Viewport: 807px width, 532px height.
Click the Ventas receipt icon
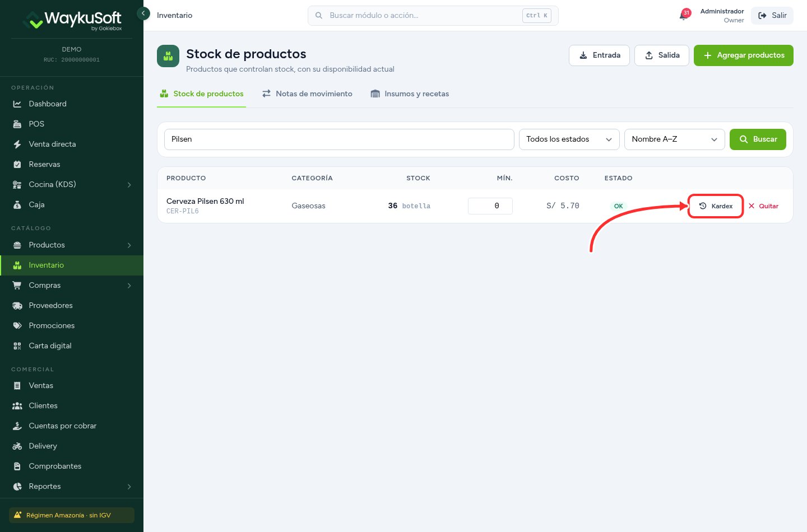click(17, 385)
